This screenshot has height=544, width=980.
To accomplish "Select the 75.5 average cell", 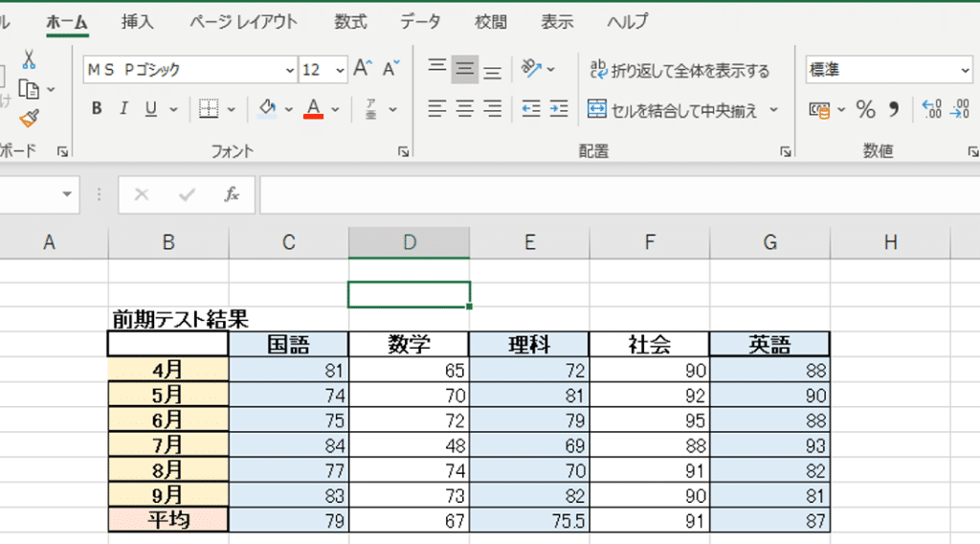I will click(529, 520).
